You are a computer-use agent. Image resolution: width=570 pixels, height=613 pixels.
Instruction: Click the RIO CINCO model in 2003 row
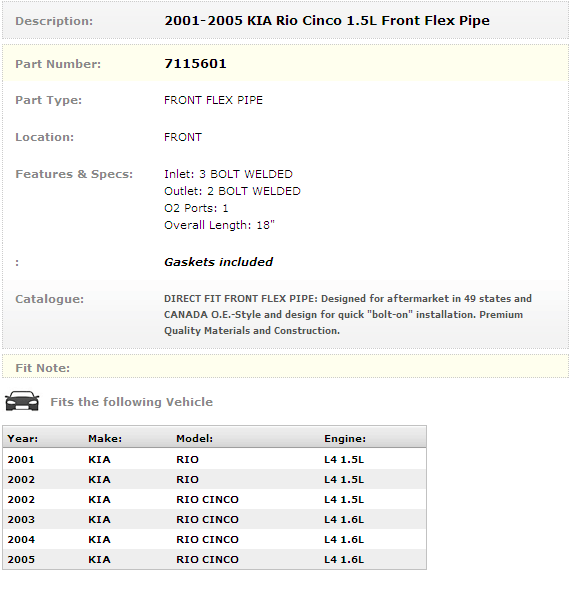point(207,520)
